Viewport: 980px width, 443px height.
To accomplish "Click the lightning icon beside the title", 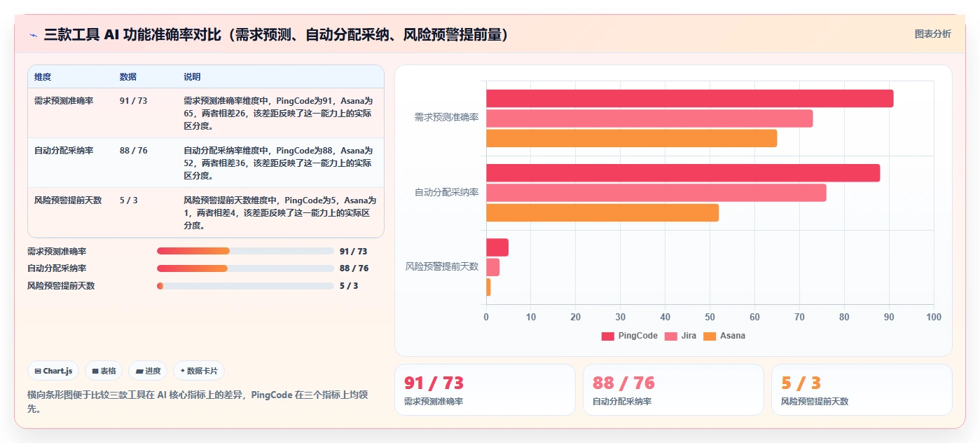I will pyautogui.click(x=33, y=35).
